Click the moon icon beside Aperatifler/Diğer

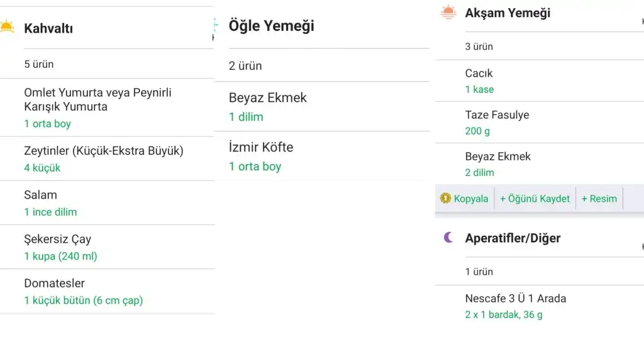pyautogui.click(x=448, y=238)
